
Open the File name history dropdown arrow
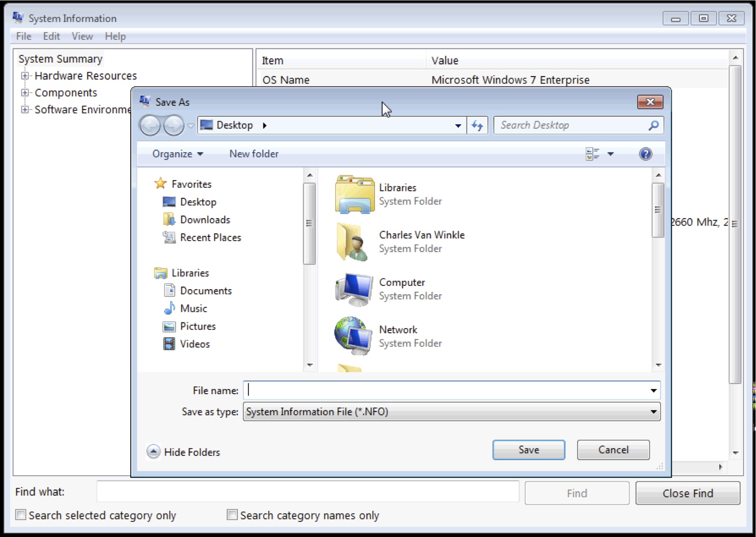[653, 390]
